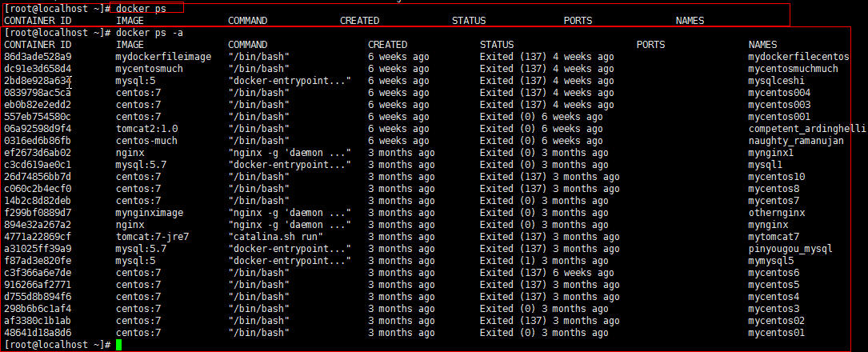Click container ID 2bd8e928a63f

click(x=38, y=81)
